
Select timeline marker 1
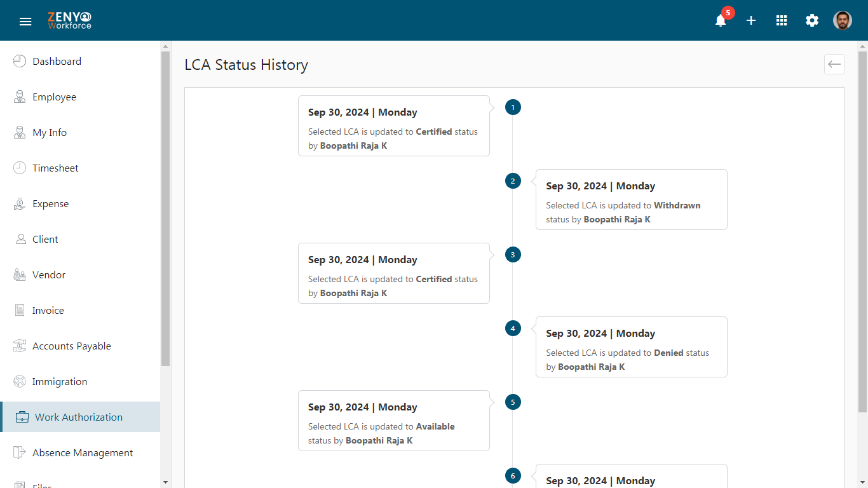click(513, 107)
